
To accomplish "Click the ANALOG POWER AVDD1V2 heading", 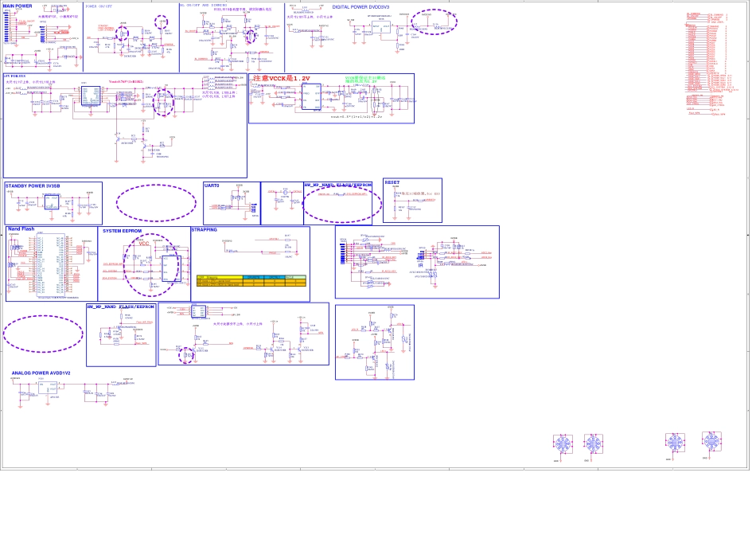I will click(x=41, y=373).
